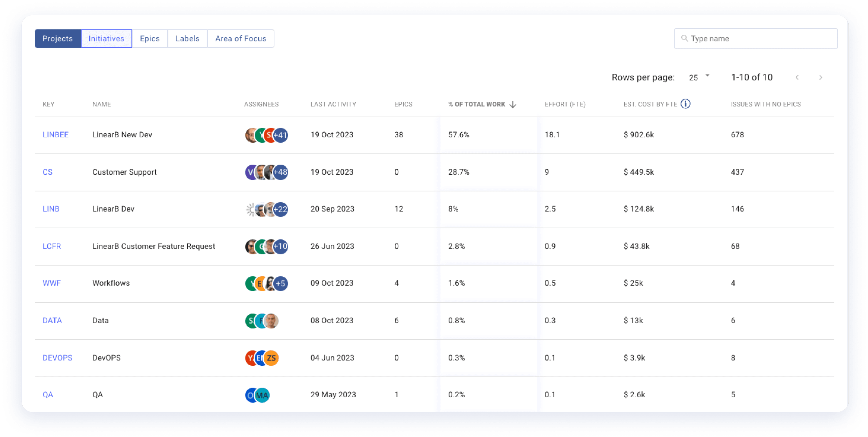This screenshot has height=437, width=868.
Task: Click the search input field
Action: click(x=755, y=39)
